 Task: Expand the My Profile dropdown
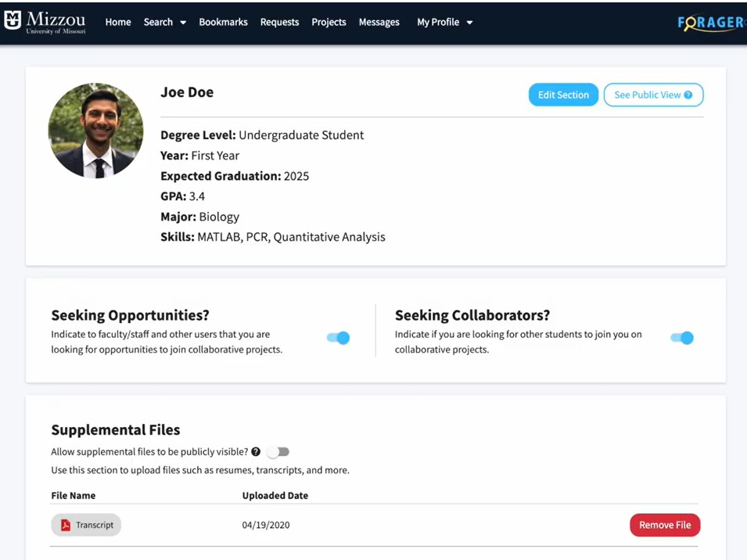coord(444,22)
